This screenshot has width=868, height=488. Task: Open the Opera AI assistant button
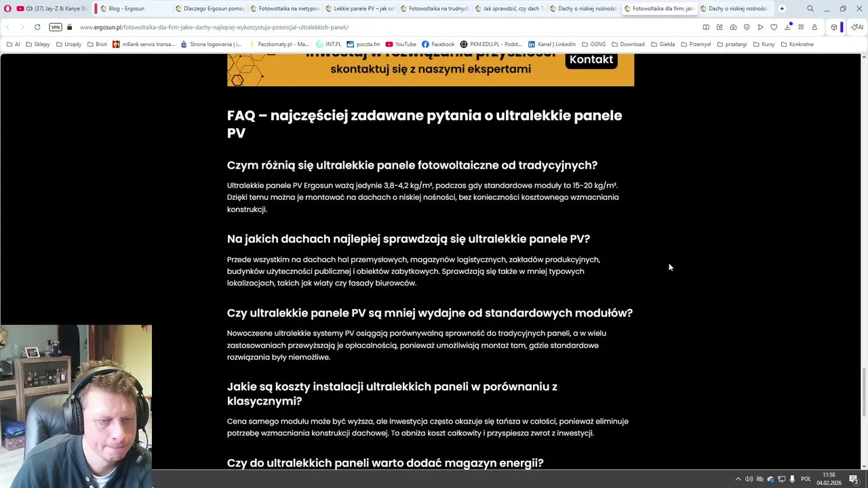coord(857,27)
